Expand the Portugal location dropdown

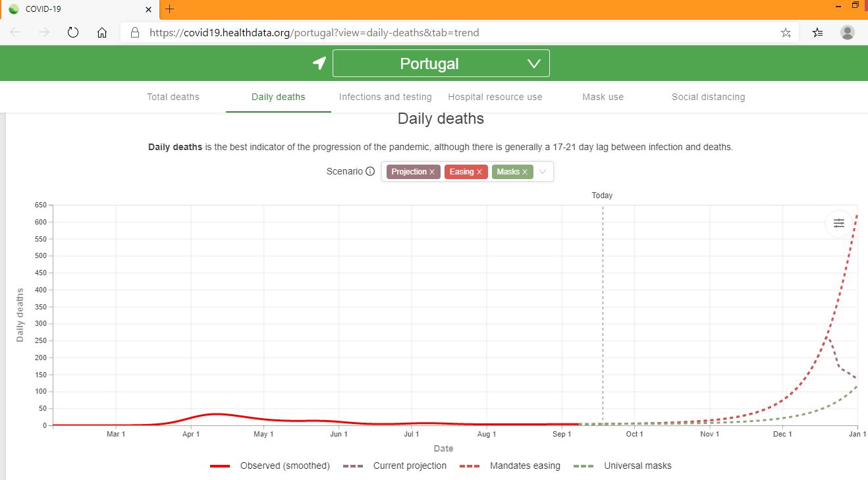[441, 63]
